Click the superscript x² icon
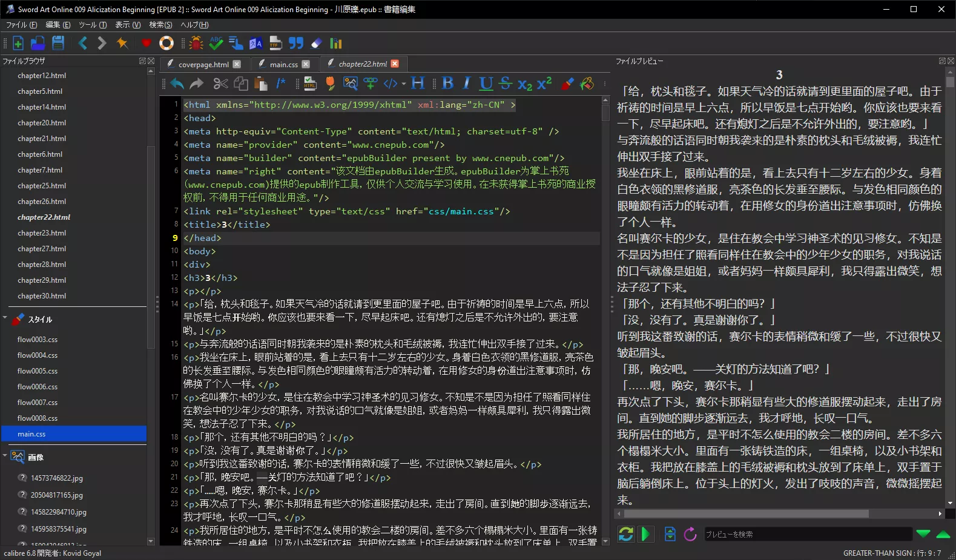 [544, 84]
